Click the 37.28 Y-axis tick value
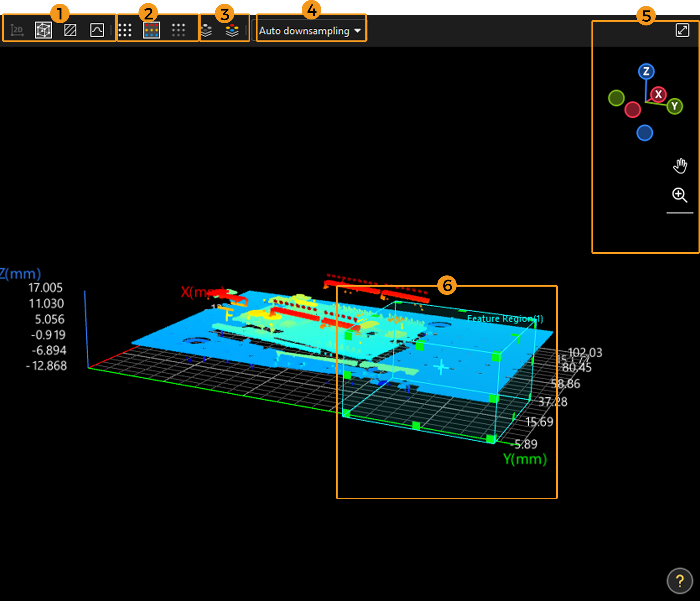Image resolution: width=700 pixels, height=601 pixels. pos(553,402)
